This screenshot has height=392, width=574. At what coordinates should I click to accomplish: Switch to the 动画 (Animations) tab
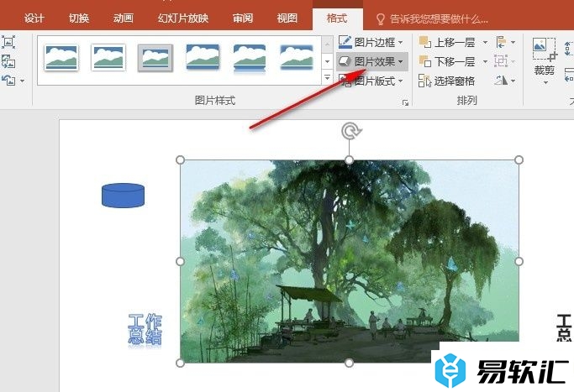[123, 18]
